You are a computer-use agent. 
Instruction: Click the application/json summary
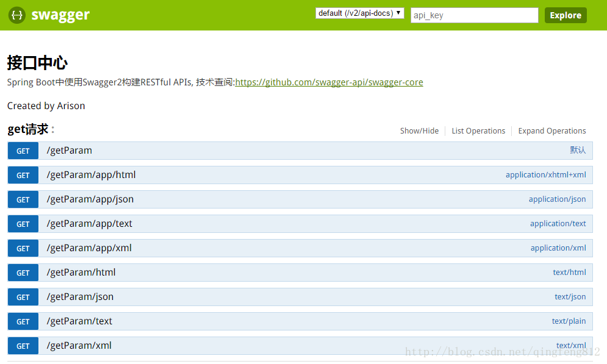557,199
